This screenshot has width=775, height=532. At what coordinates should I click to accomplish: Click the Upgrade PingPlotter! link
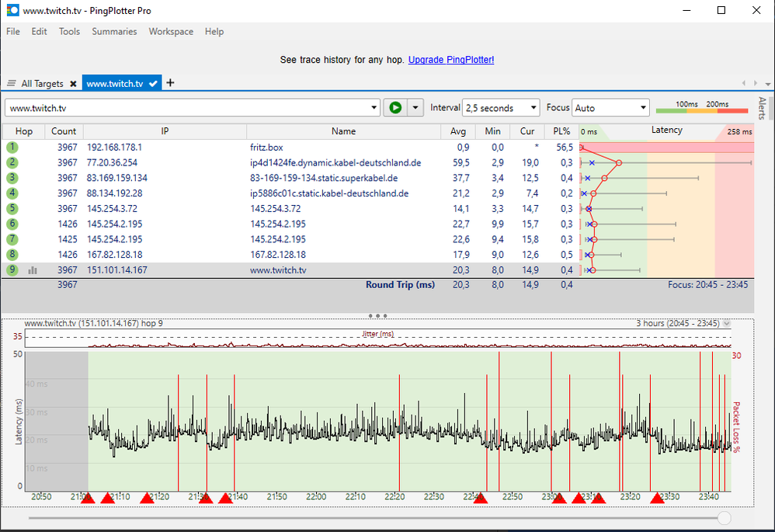(x=450, y=60)
